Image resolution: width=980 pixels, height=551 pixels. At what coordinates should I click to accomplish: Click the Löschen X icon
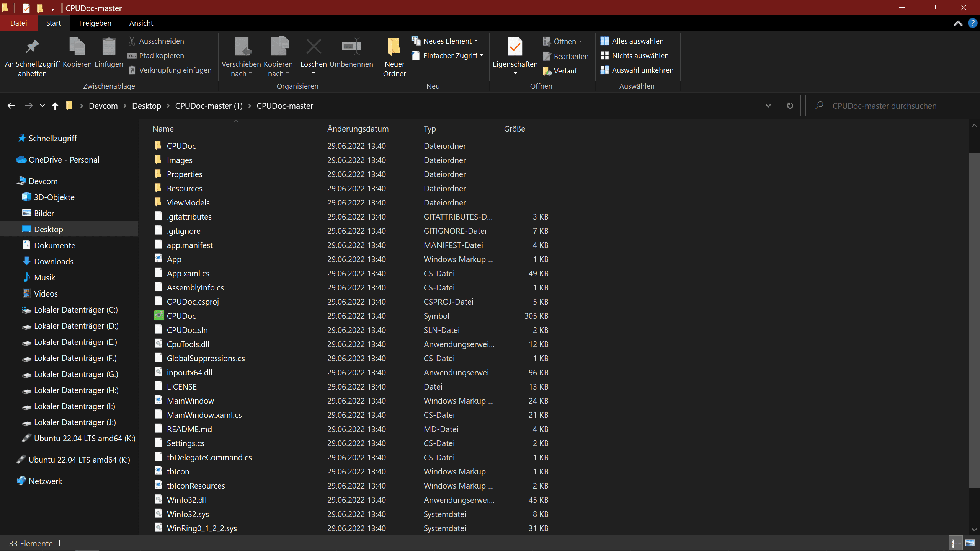point(314,47)
